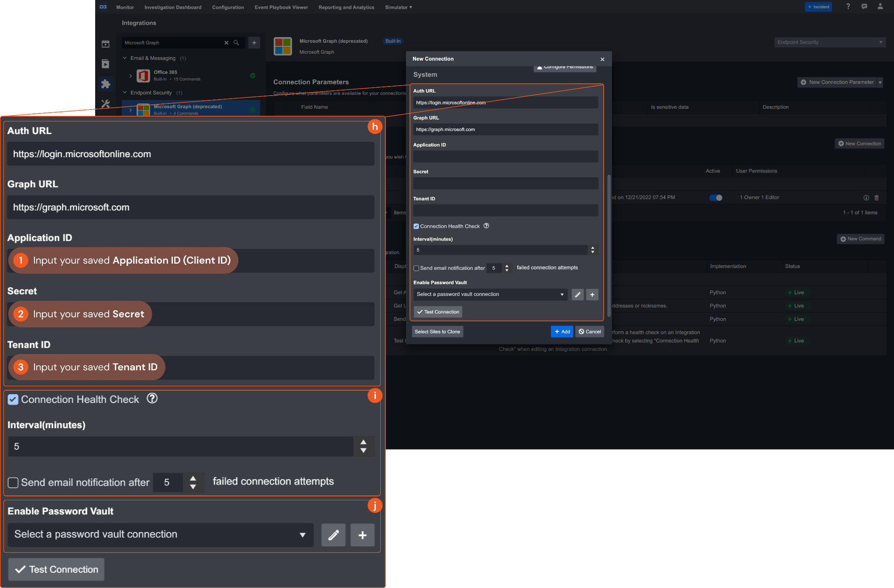Toggle the Active switch for the connection
Screen dimensions: 894x588
click(716, 198)
